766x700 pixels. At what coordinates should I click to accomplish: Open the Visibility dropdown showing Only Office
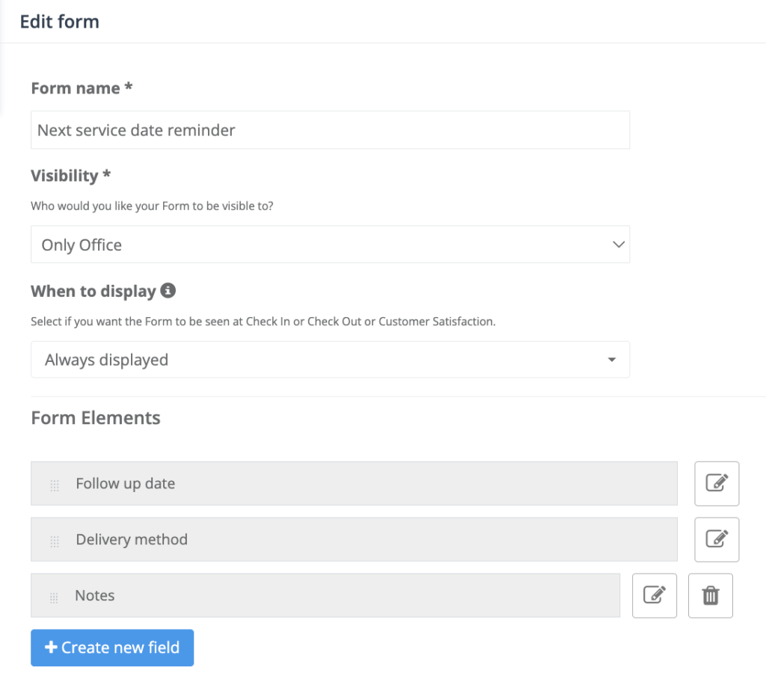[x=330, y=245]
